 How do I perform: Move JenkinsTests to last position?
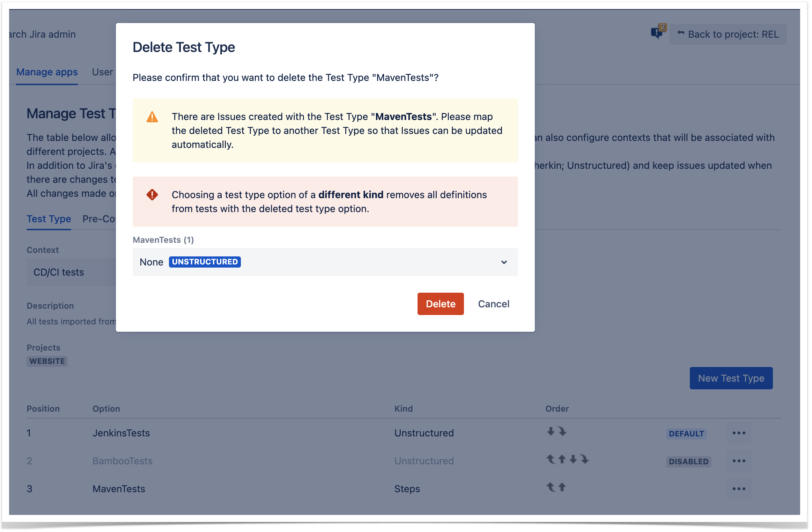click(562, 431)
